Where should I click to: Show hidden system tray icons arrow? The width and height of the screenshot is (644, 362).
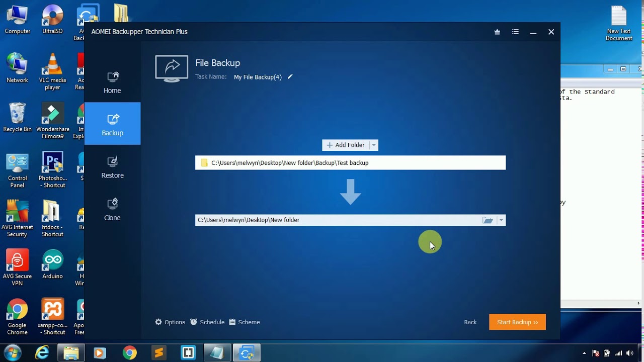click(584, 353)
